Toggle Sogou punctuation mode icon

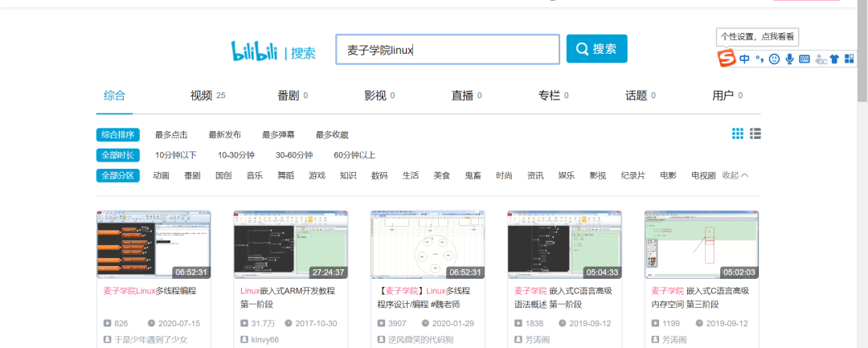click(759, 59)
